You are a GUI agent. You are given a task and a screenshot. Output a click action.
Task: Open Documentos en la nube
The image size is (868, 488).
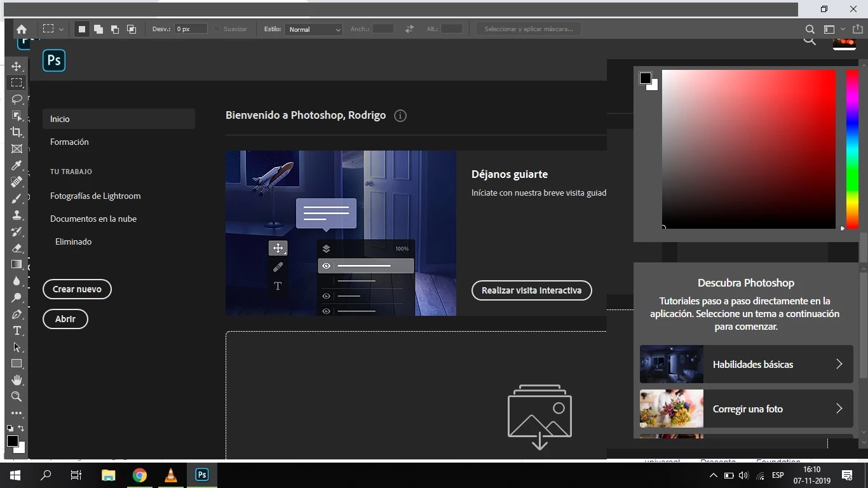pos(93,219)
